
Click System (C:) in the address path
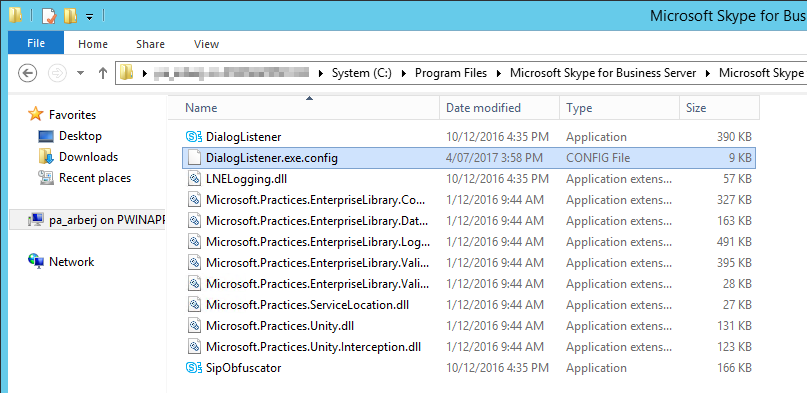361,73
